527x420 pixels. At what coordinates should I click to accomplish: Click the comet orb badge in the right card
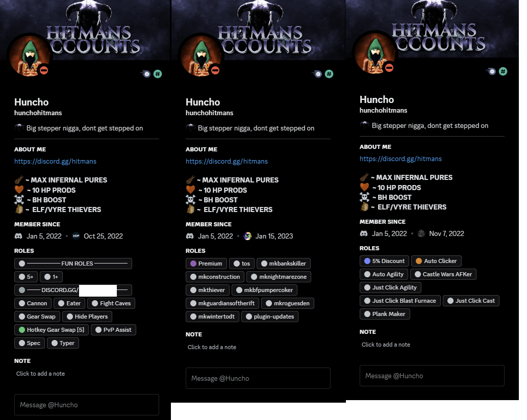491,71
